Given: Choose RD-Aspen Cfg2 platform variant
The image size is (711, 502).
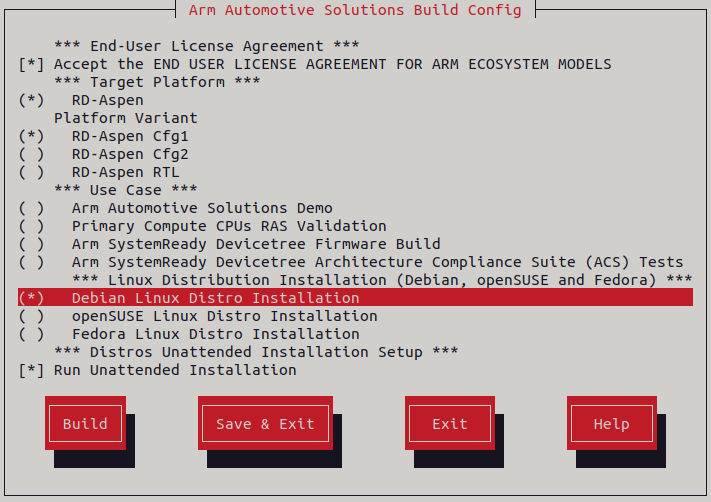Looking at the screenshot, I should point(31,154).
